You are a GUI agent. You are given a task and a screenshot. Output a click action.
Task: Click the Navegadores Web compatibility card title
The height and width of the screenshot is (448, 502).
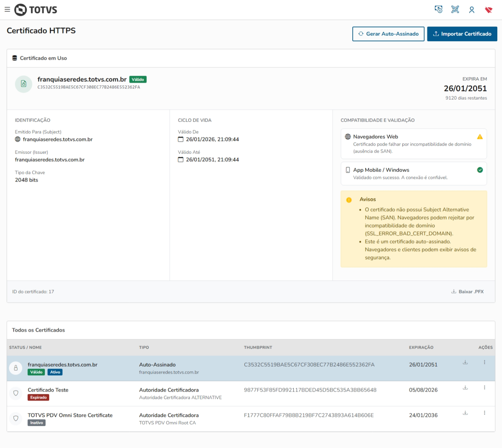pos(376,137)
